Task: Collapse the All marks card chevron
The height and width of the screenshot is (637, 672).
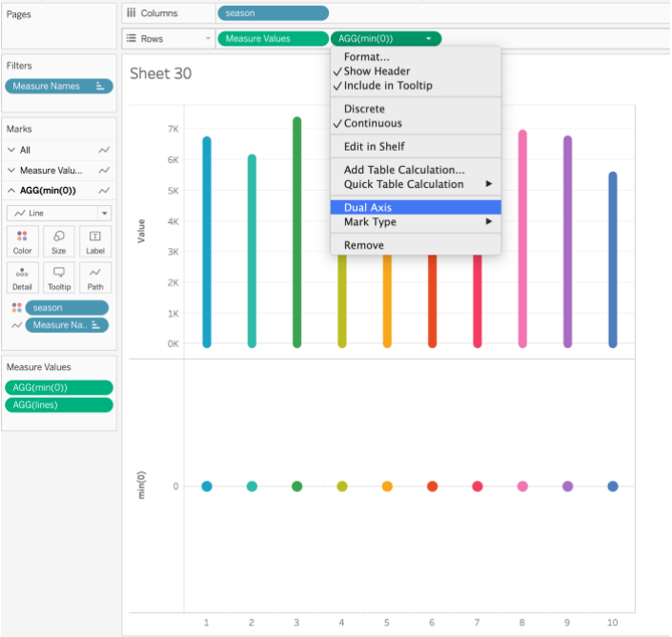Action: (11, 150)
